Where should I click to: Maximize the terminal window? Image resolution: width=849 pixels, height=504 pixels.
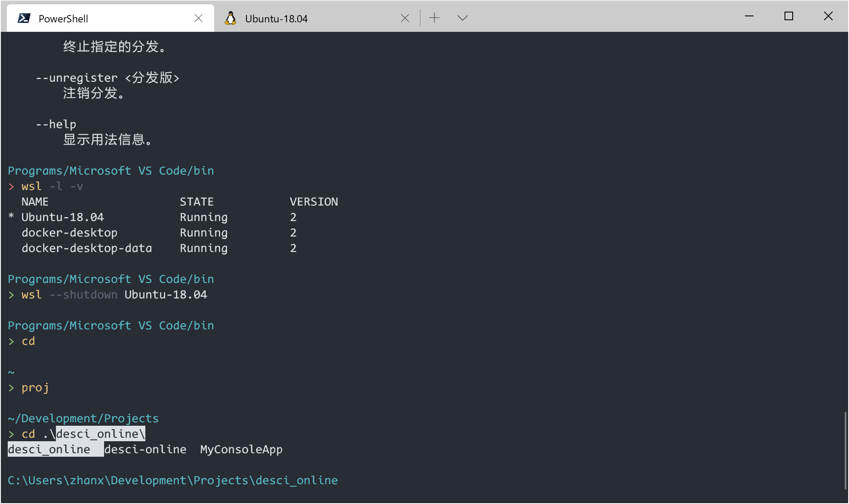click(x=788, y=16)
